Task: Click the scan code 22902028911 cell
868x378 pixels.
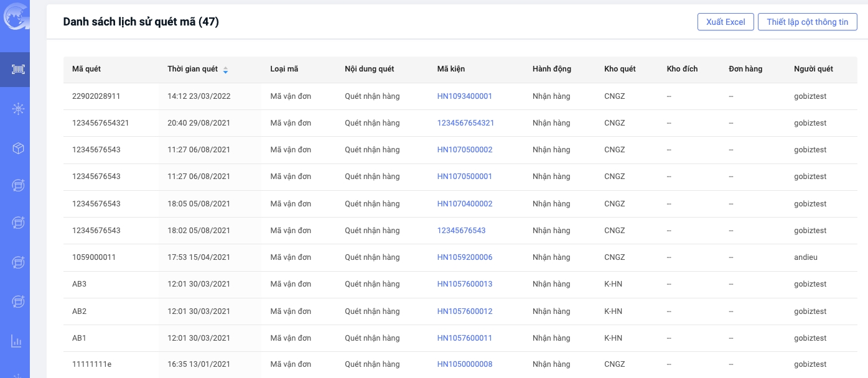Action: coord(96,96)
